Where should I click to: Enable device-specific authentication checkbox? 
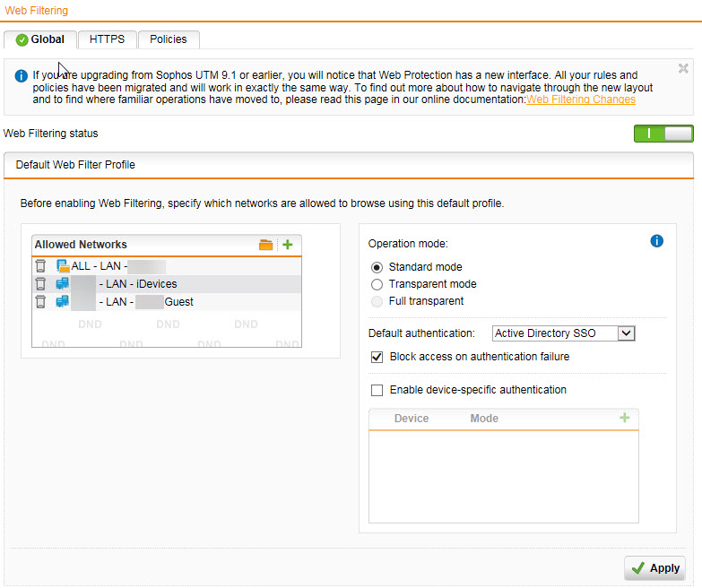point(377,390)
